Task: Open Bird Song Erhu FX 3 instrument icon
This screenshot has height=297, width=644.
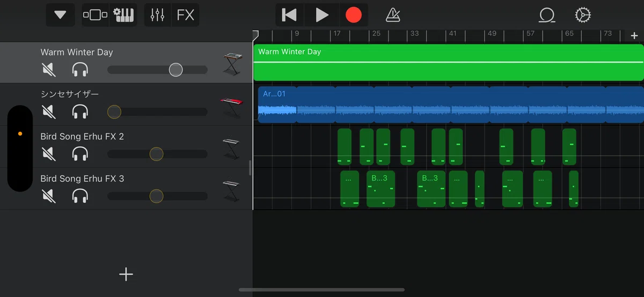Action: [x=231, y=191]
